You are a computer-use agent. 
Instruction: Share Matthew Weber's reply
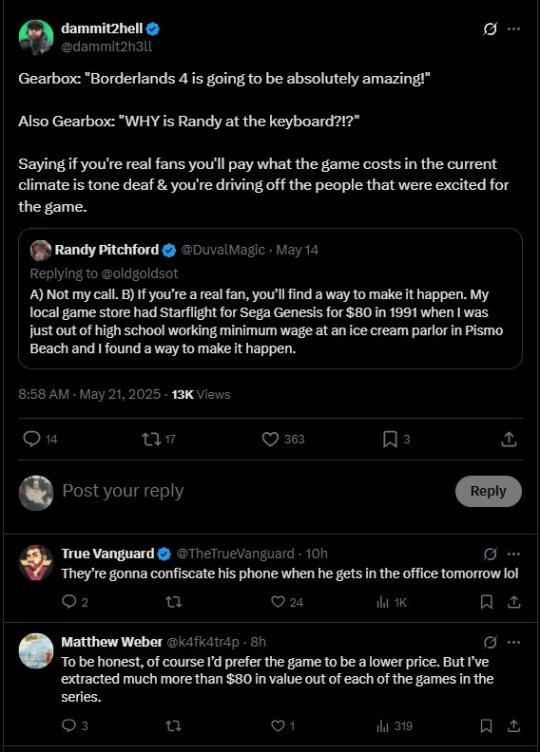[x=514, y=726]
